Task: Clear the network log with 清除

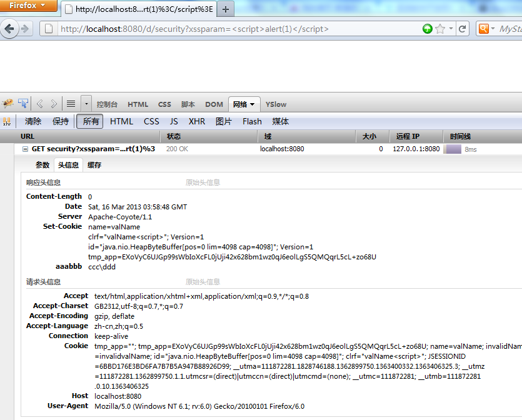Action: click(33, 121)
